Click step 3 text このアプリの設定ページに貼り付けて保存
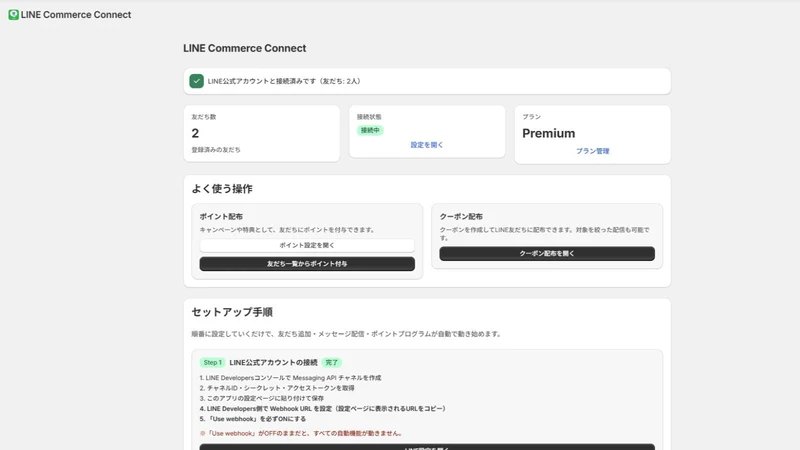Viewport: 800px width, 450px height. [x=262, y=398]
